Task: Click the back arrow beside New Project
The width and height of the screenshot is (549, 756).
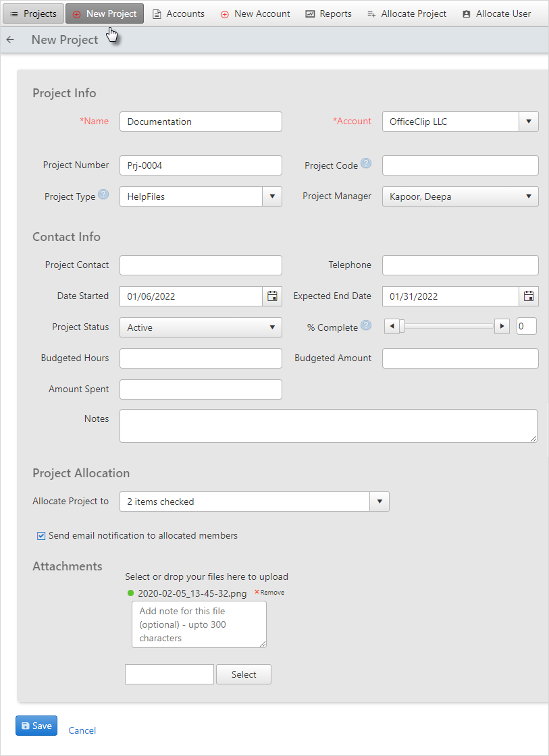Action: [10, 40]
